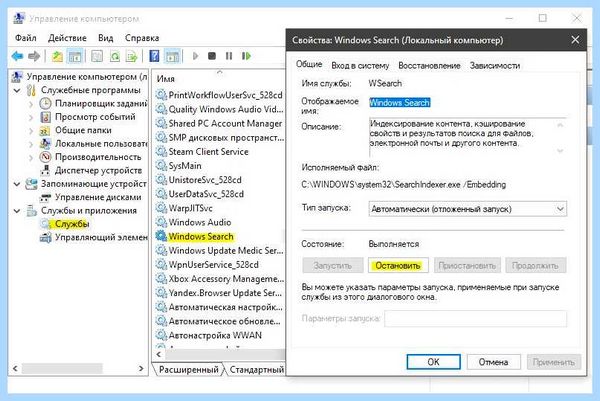
Task: Click the Forward arrow in the toolbar
Action: tap(34, 56)
